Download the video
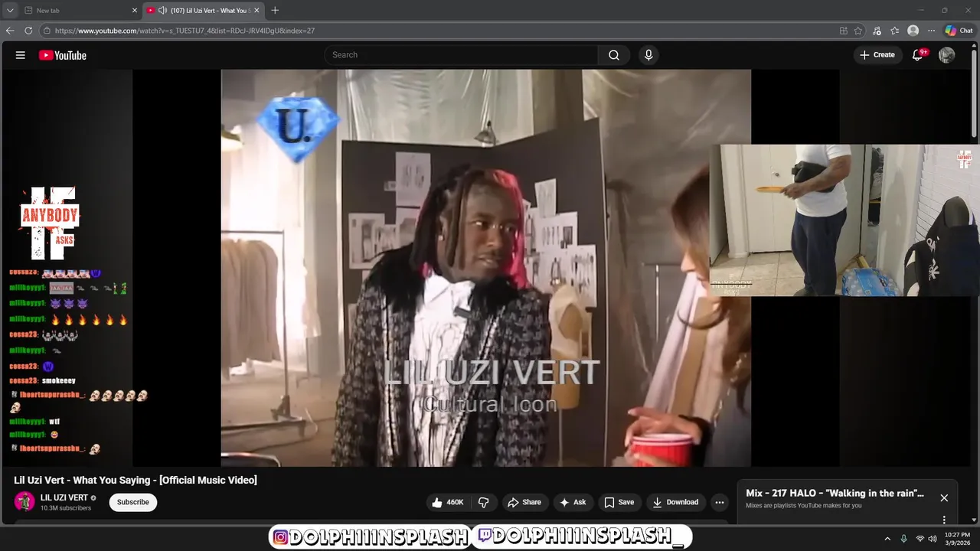 point(675,502)
